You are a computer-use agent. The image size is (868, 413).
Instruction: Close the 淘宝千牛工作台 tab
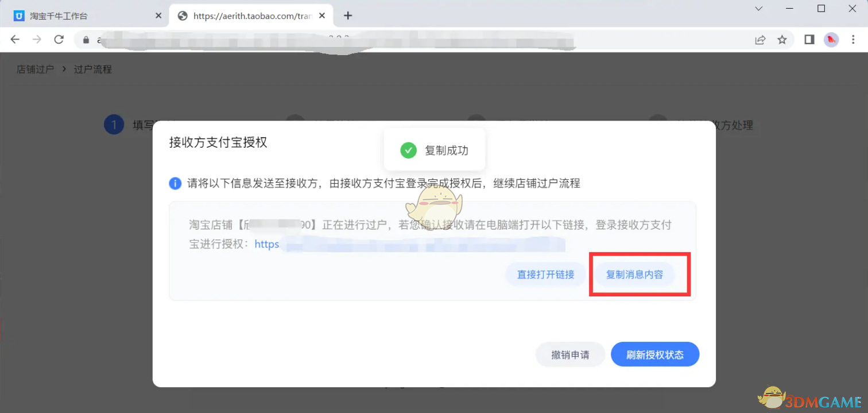[x=158, y=16]
